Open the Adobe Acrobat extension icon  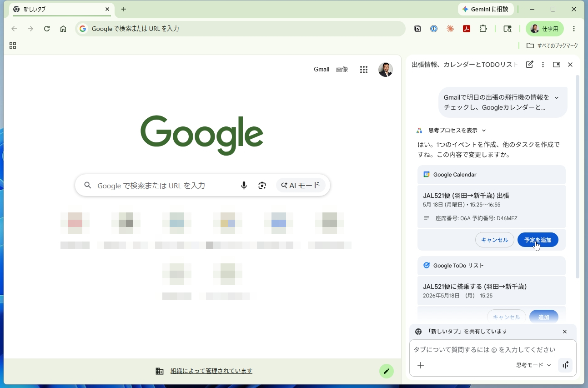coord(467,29)
